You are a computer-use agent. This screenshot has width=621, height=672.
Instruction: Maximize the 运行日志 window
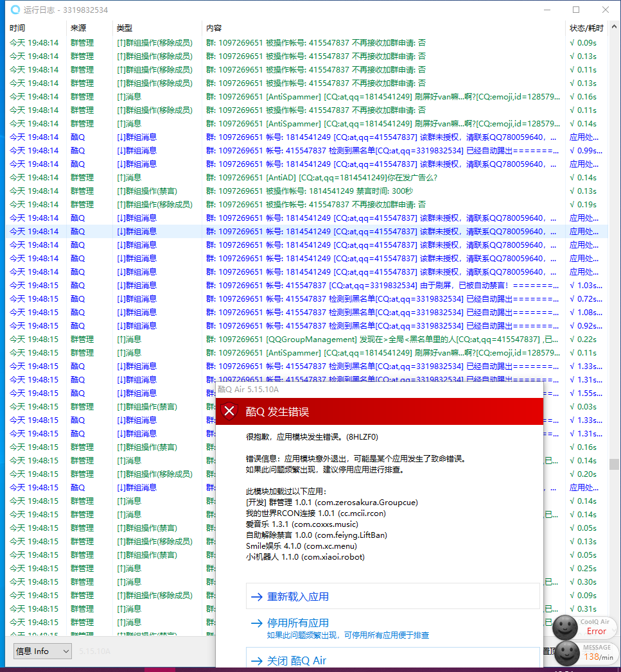[x=576, y=10]
